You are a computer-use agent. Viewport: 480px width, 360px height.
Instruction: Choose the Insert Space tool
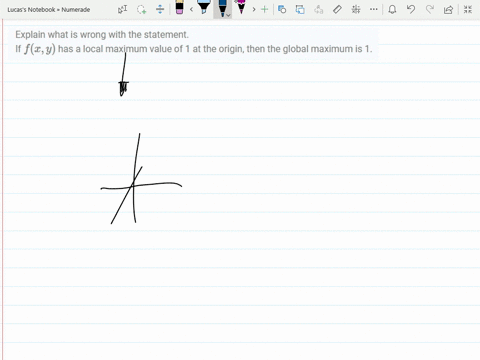(160, 9)
